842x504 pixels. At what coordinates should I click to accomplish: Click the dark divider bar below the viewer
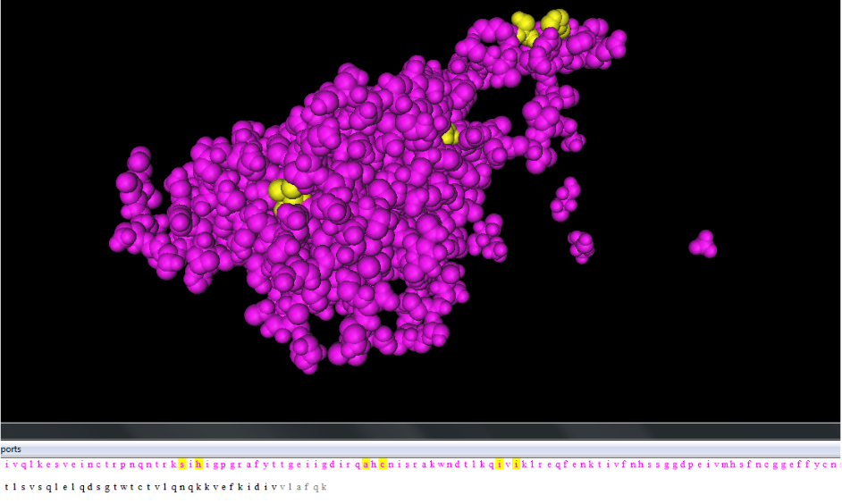click(420, 432)
